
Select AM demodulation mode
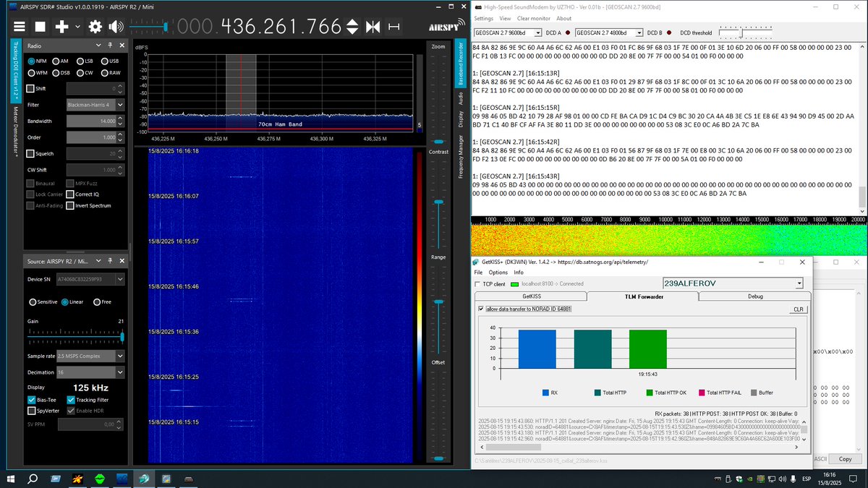(60, 61)
